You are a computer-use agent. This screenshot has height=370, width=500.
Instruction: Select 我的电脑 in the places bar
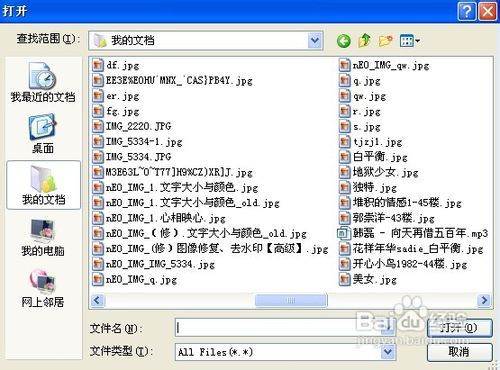pos(43,237)
